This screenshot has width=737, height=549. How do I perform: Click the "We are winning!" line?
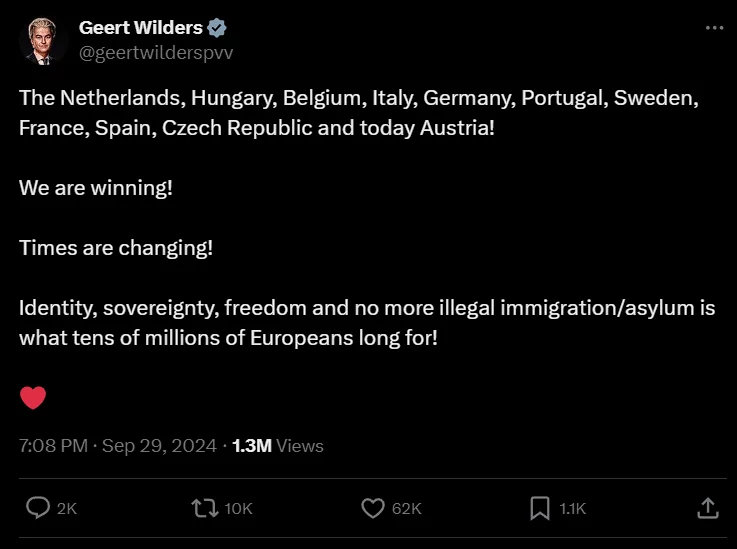pos(96,188)
